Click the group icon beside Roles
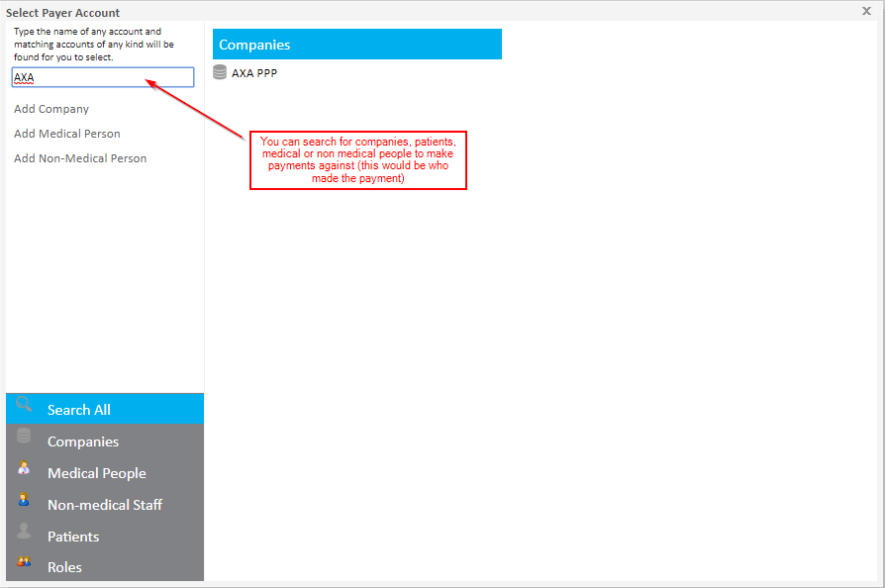The width and height of the screenshot is (885, 588). point(24,562)
